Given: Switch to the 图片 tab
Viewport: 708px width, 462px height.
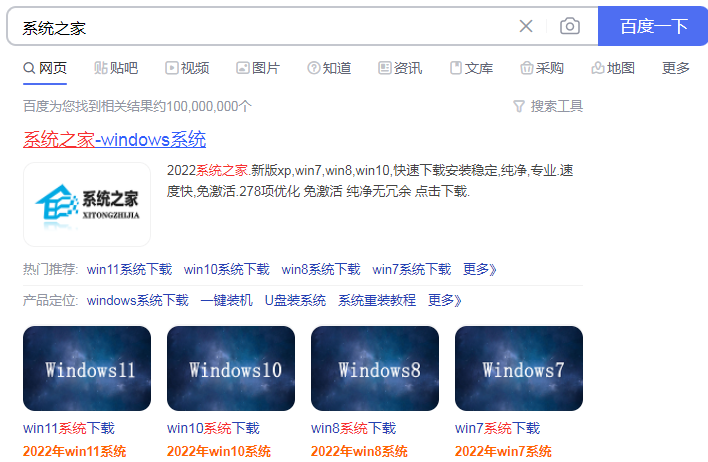Looking at the screenshot, I should (258, 68).
